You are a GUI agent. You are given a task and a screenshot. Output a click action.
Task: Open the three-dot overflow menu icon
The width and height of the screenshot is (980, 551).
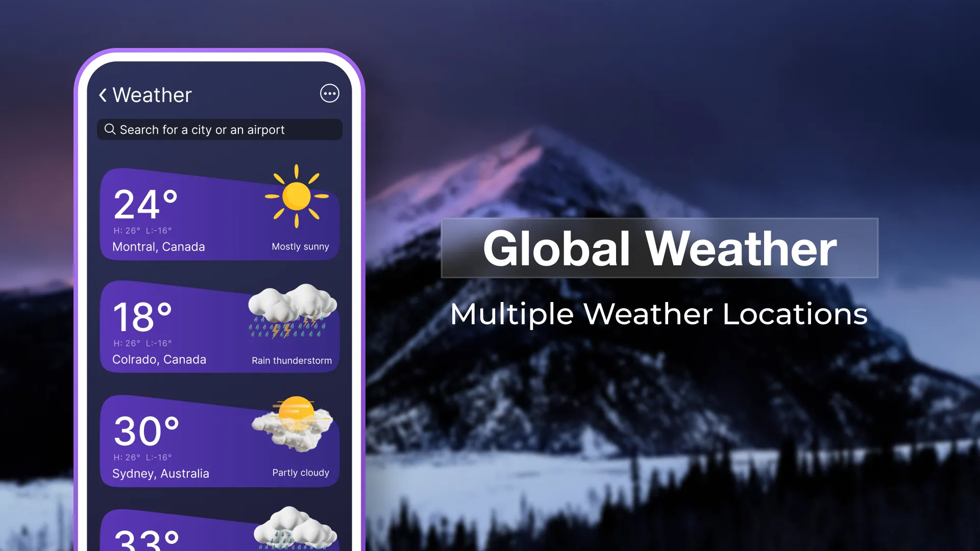329,93
